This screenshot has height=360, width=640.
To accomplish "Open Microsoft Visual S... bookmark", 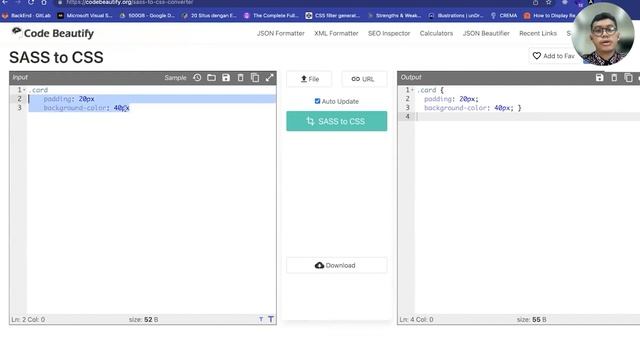I will pyautogui.click(x=85, y=16).
